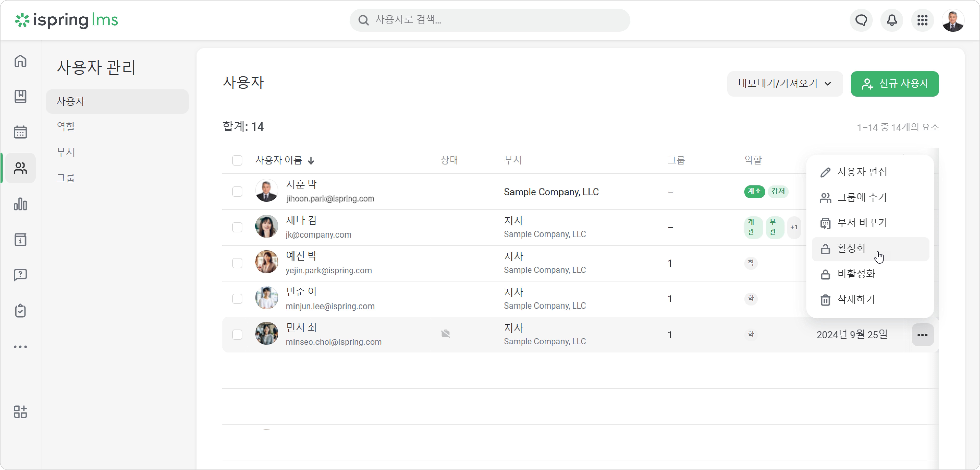Open row actions for 민서 최

tap(923, 335)
